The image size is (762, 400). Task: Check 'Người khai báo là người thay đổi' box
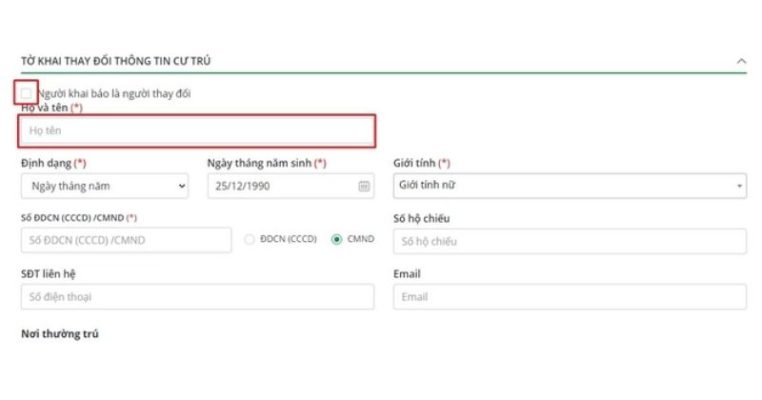[26, 93]
